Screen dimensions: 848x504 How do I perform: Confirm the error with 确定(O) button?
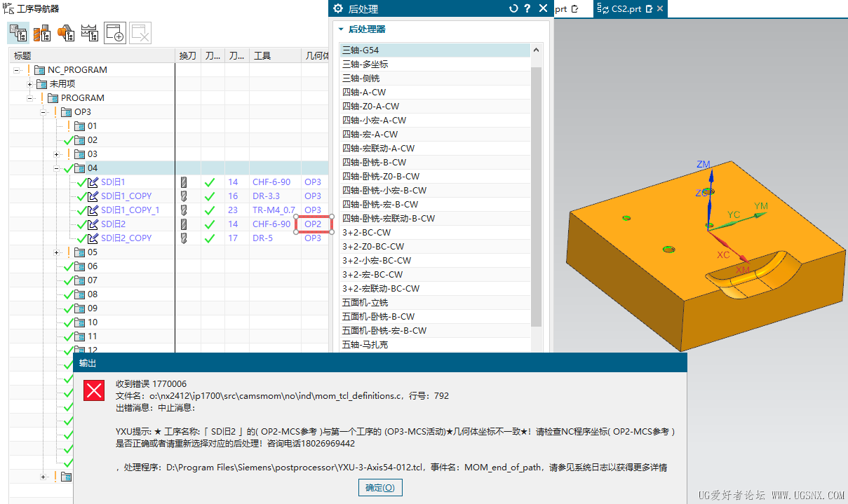[380, 488]
